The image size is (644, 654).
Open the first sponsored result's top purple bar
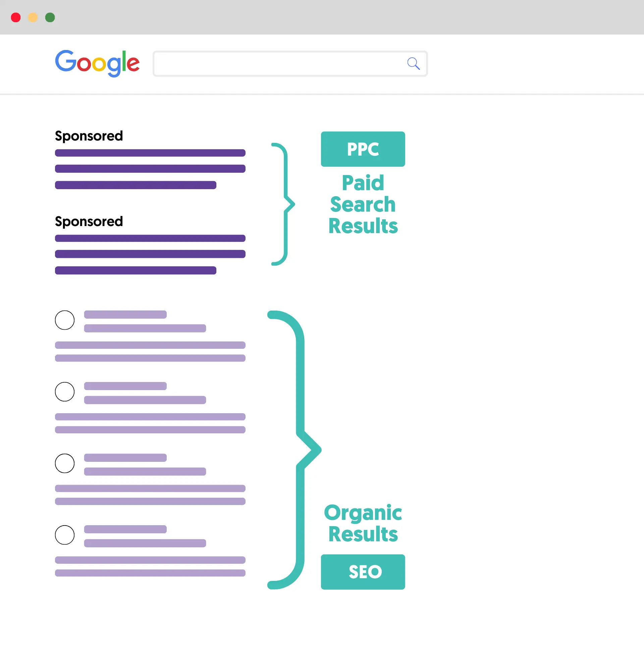150,153
